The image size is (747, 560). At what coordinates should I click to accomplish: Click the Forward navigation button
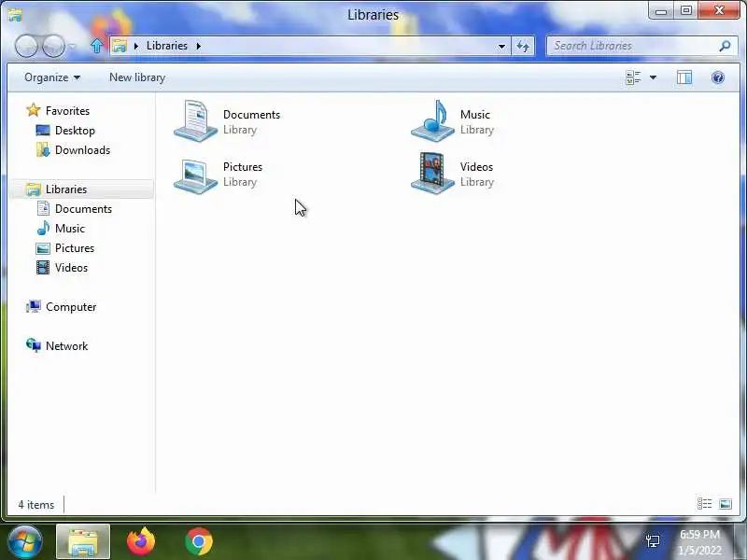coord(53,46)
